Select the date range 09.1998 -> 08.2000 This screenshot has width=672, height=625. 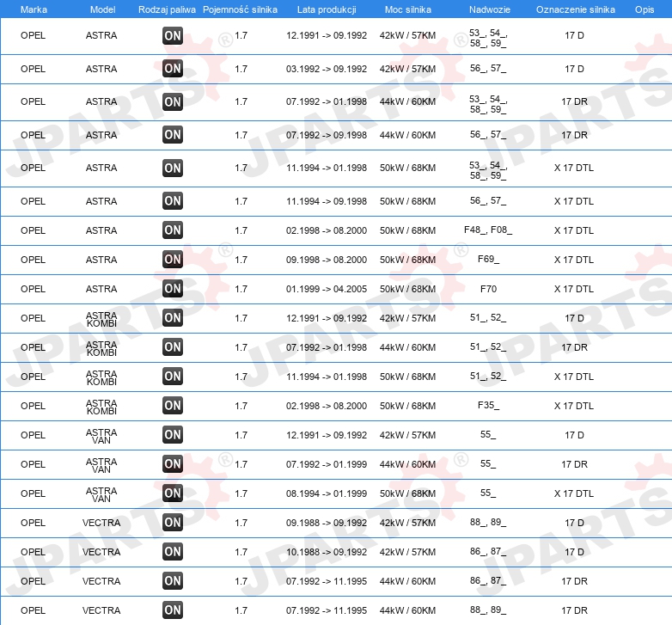tap(327, 260)
